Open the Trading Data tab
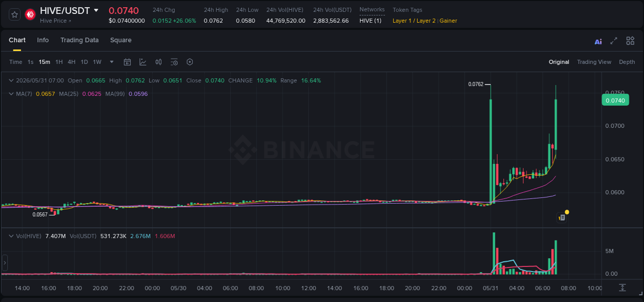This screenshot has width=644, height=302. tap(79, 40)
